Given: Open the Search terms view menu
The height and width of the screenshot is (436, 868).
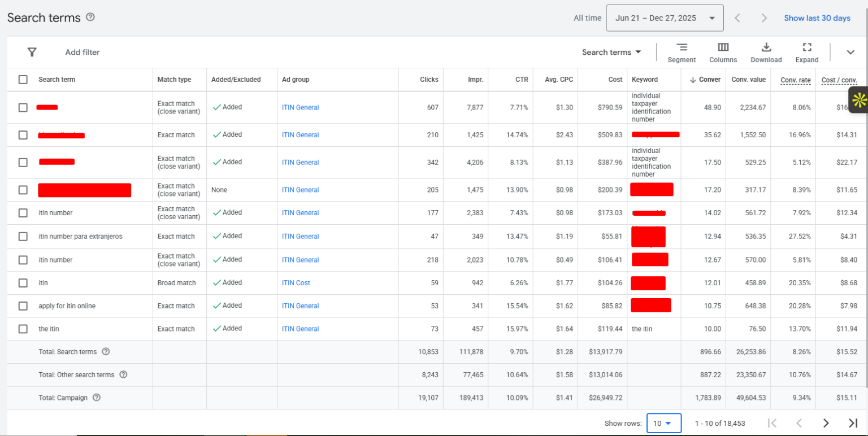Looking at the screenshot, I should (611, 52).
